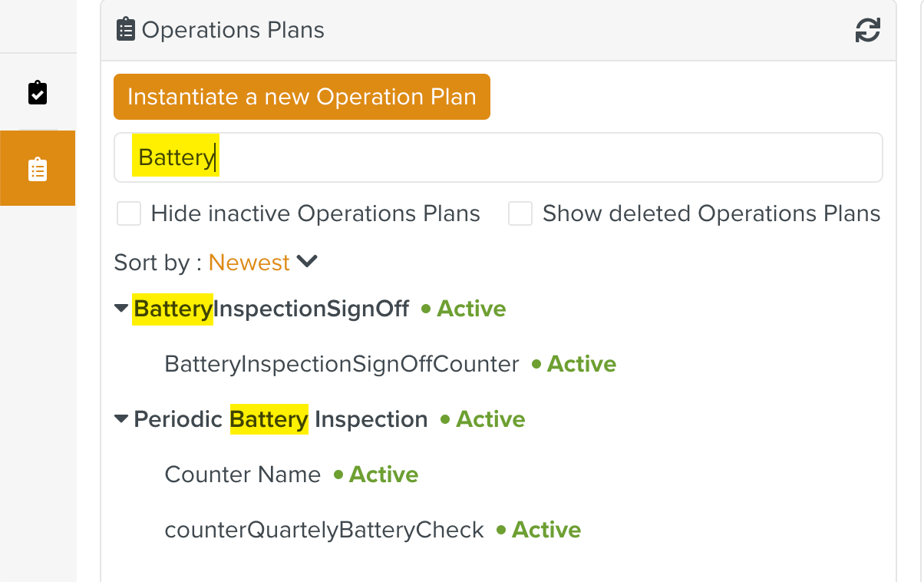Select the Counter Name item
This screenshot has height=582, width=924.
point(243,475)
